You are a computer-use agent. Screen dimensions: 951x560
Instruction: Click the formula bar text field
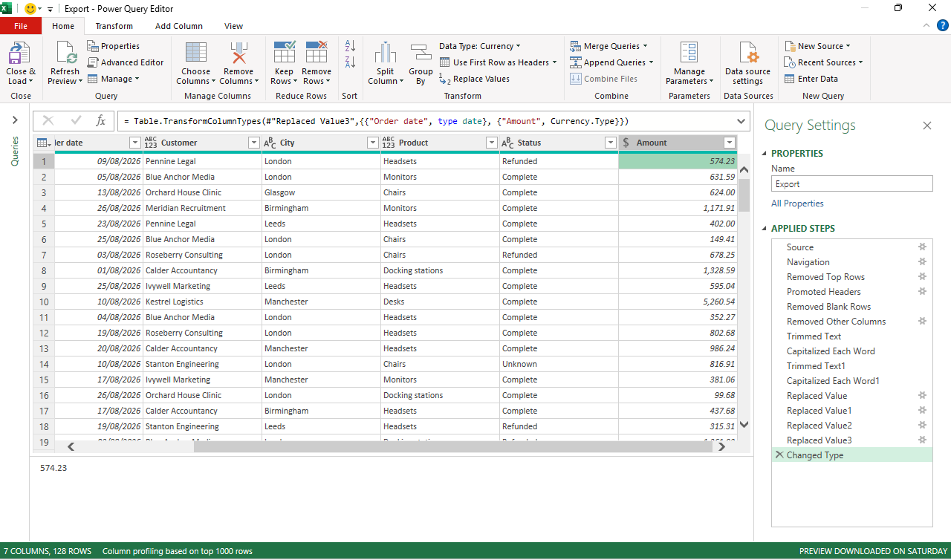point(426,121)
